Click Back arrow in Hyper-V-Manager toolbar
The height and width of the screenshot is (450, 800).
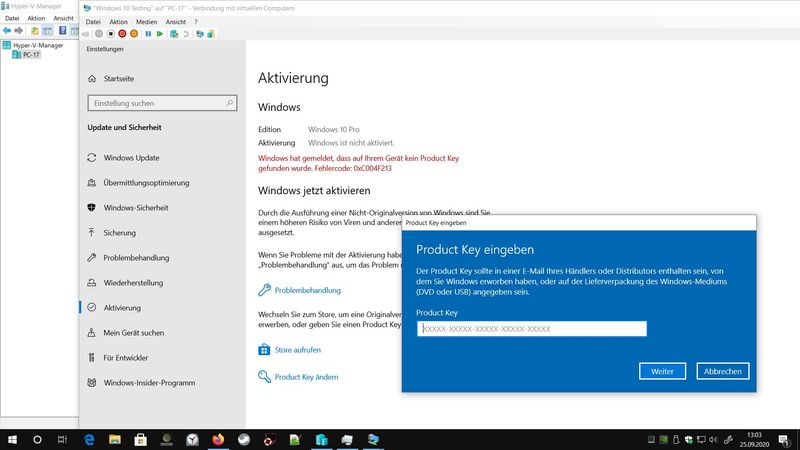tap(7, 31)
